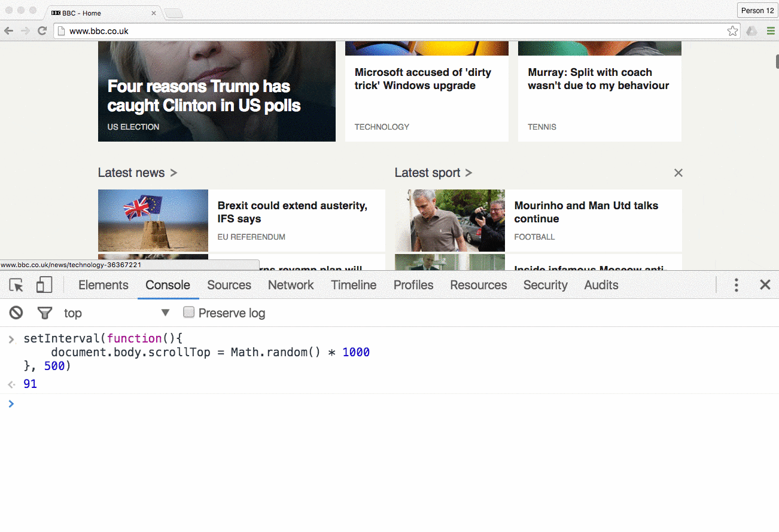Image resolution: width=779 pixels, height=532 pixels.
Task: Select the Console tab
Action: (168, 285)
